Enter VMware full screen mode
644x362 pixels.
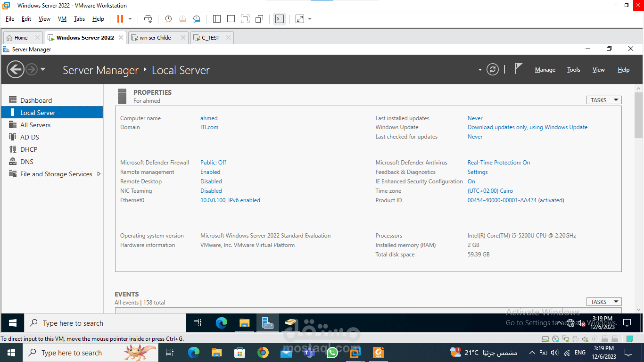(x=245, y=19)
